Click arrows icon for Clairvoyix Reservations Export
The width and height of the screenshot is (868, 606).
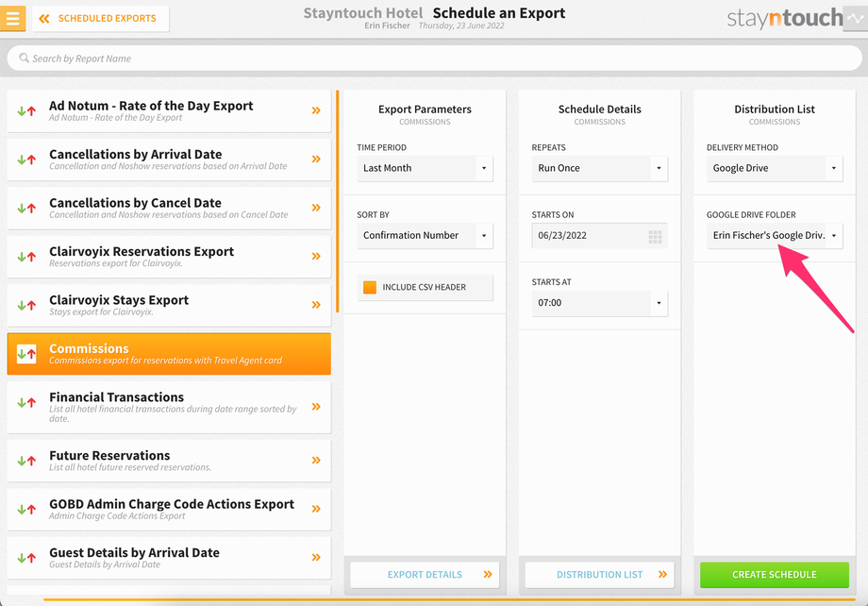pos(26,257)
